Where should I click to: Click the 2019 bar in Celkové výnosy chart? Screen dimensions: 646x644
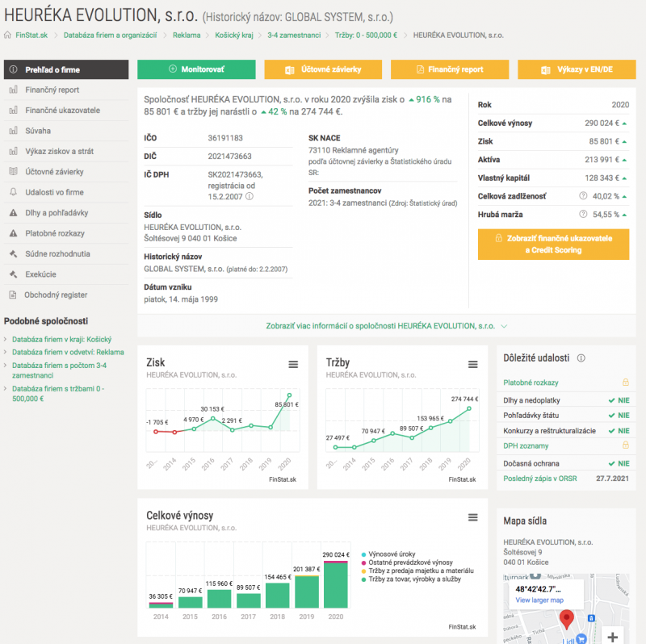tap(307, 592)
